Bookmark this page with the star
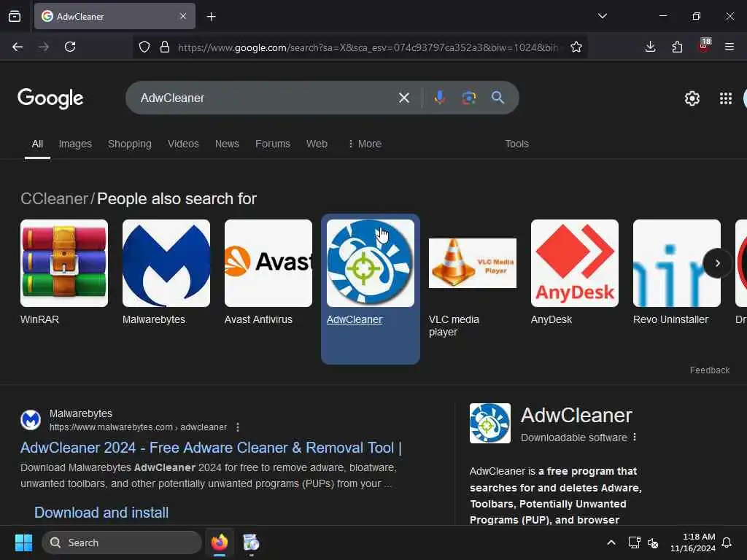Viewport: 747px width, 560px height. pyautogui.click(x=576, y=47)
